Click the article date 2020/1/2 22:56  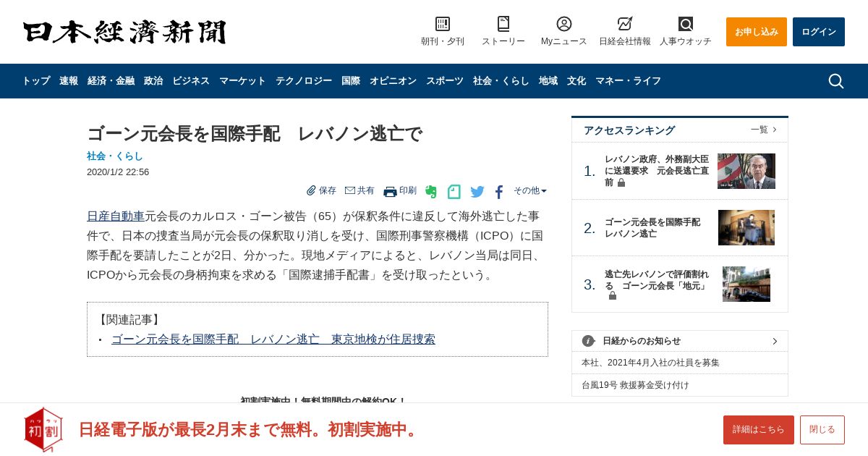click(118, 172)
